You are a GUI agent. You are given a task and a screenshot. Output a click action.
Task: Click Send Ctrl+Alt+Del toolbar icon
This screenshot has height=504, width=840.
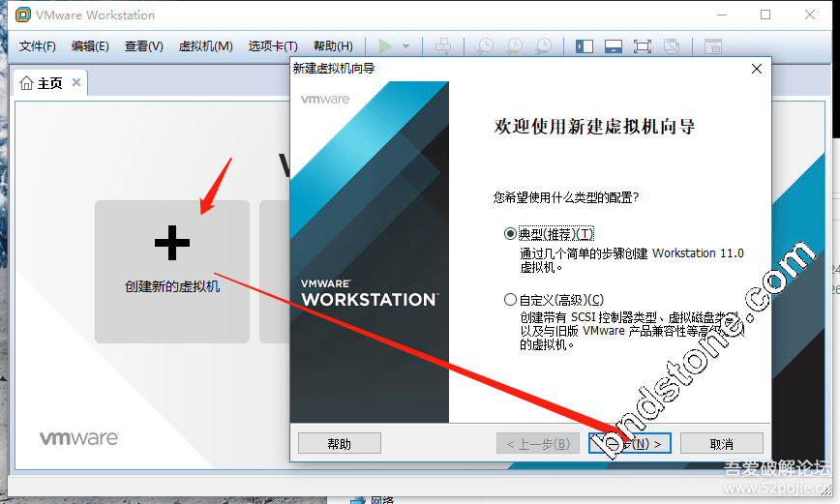point(443,46)
